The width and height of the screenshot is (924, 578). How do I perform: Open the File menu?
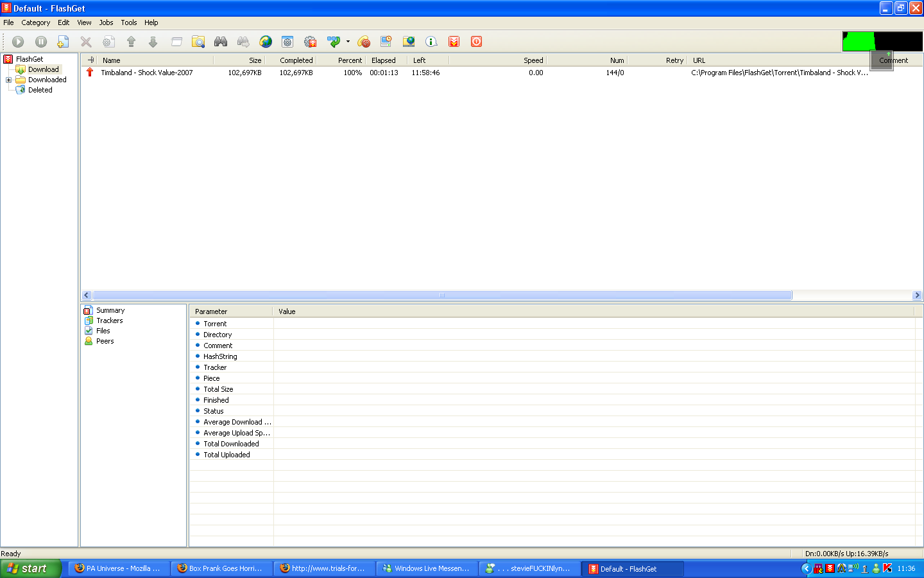tap(8, 22)
